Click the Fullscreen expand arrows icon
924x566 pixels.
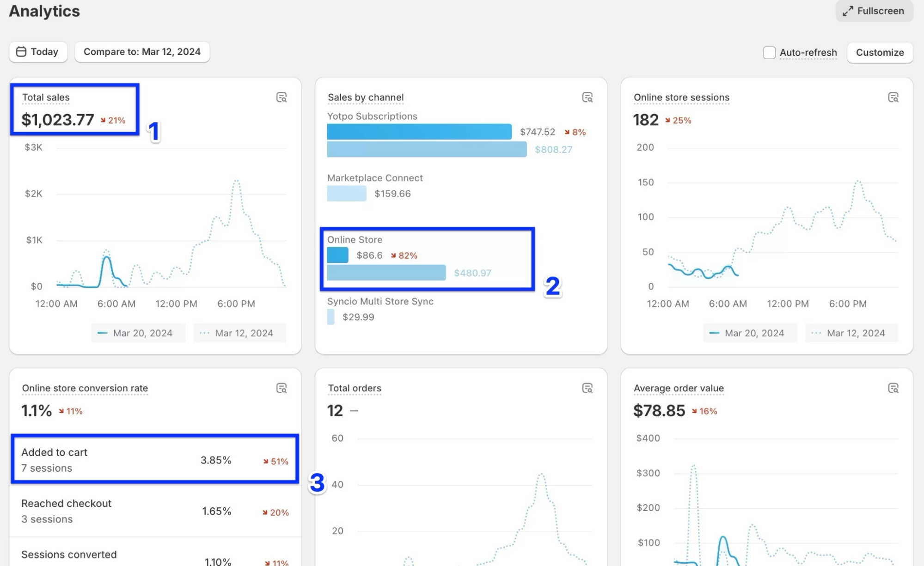[x=847, y=11]
